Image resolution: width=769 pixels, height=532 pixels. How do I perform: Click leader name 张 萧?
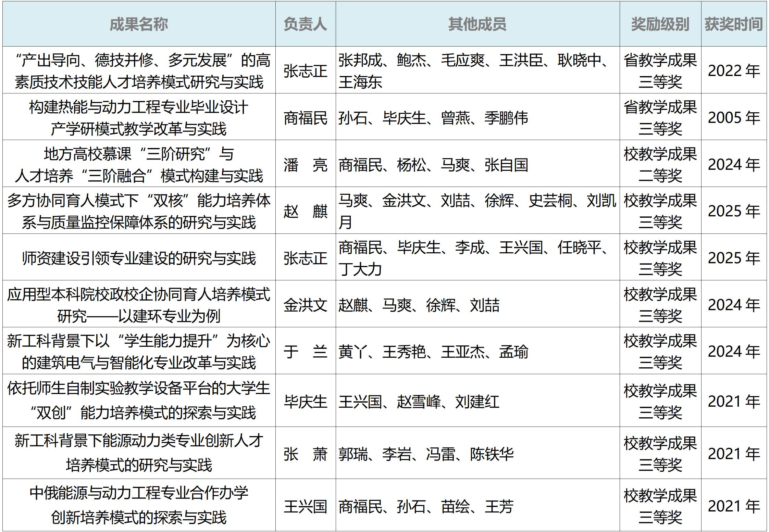click(305, 454)
